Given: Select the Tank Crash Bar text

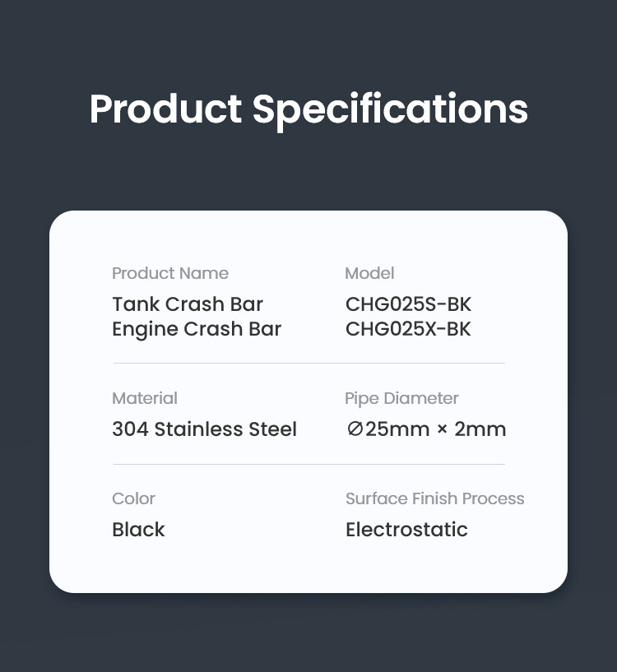Looking at the screenshot, I should [188, 304].
